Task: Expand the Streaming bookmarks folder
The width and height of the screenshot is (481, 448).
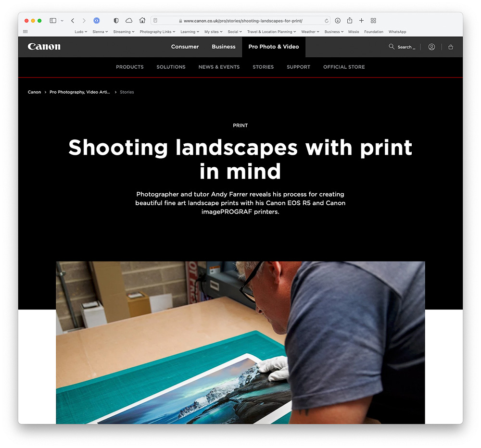Action: point(124,32)
